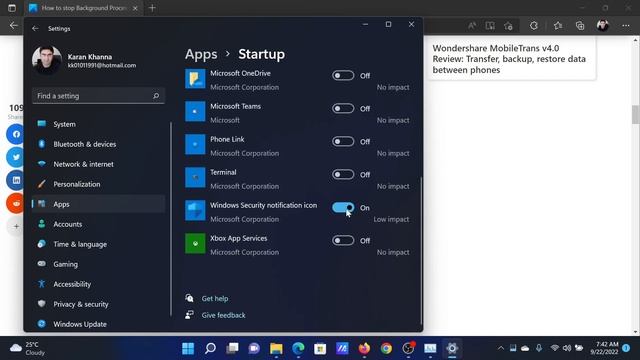
Task: Click the Microsoft Teams app icon
Action: tap(195, 111)
